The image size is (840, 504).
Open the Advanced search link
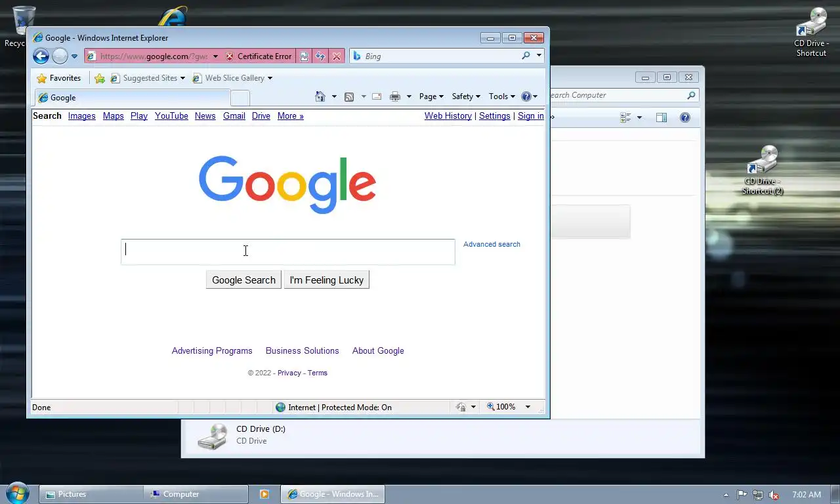pos(492,244)
